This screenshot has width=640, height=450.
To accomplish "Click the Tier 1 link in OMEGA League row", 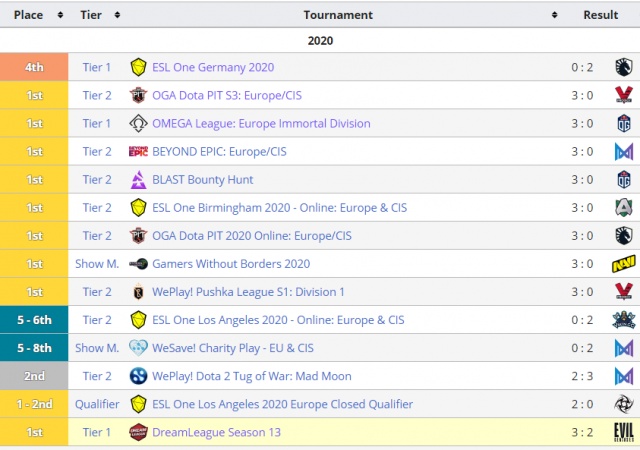I will (x=97, y=124).
